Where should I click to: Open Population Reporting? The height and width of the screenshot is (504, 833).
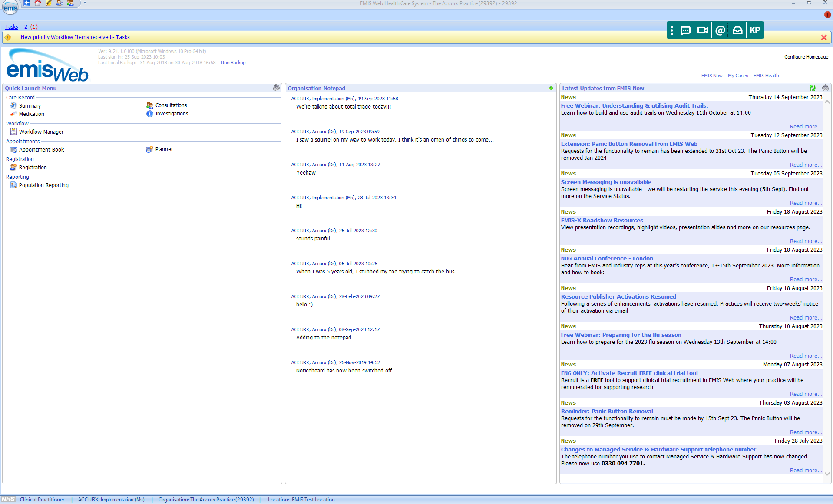[x=43, y=185]
